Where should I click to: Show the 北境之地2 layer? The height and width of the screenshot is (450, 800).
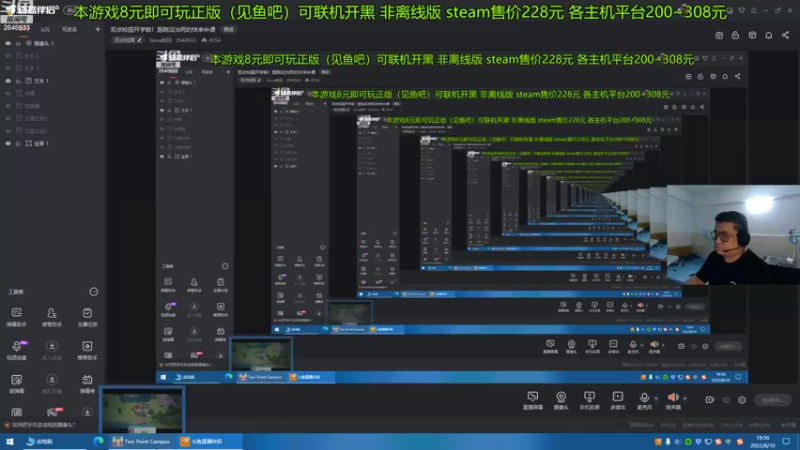tap(8, 131)
